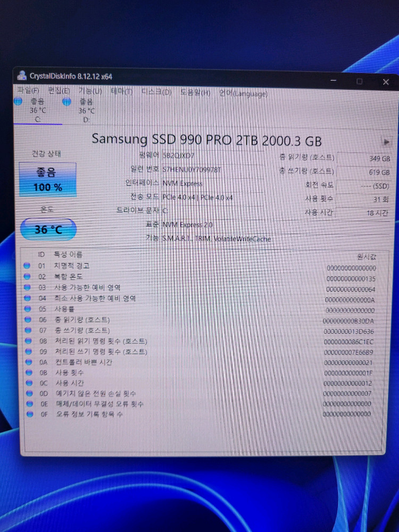
Task: Click the status dot for 07 총 쓰기량
Action: 28,330
